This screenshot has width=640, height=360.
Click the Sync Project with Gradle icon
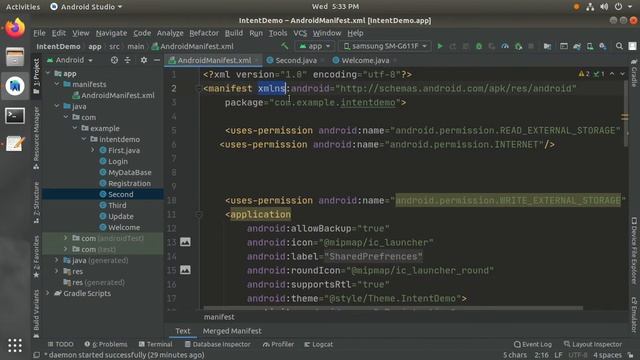click(x=577, y=47)
